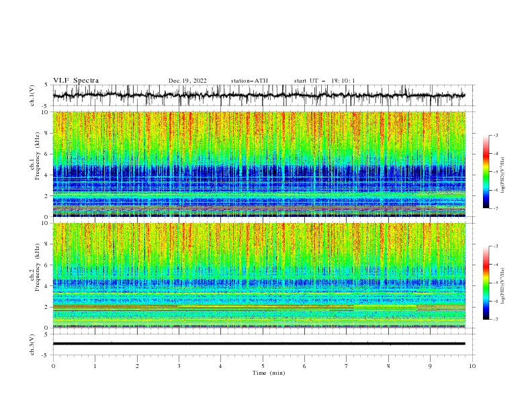Select the ch.2 colorbar "log(PSD)(V²/Hz)" label
The width and height of the screenshot is (532, 411).
click(502, 286)
